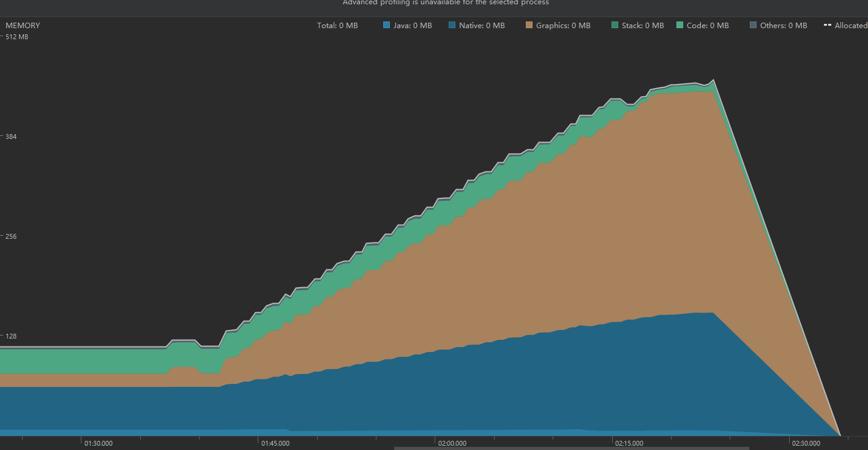The image size is (868, 450).
Task: Click the Others legend color swatch
Action: pos(753,25)
